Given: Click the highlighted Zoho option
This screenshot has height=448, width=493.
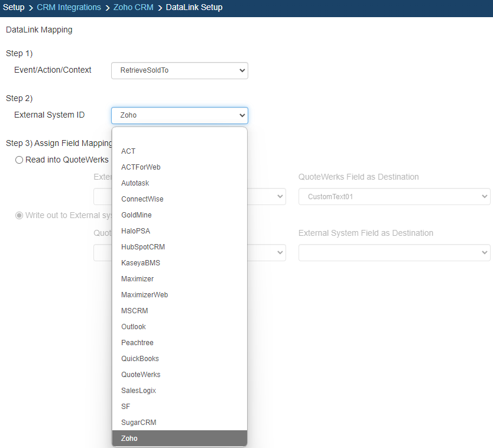Looking at the screenshot, I should (129, 439).
